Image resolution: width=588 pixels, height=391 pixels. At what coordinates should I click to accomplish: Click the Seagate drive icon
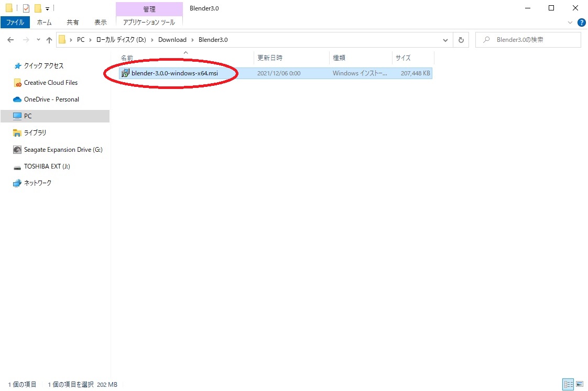pos(17,150)
